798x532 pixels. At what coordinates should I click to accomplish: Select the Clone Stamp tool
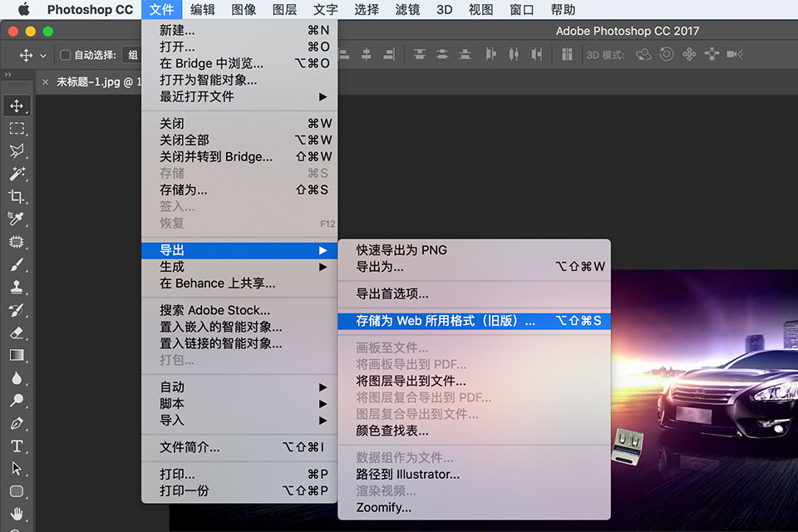(x=18, y=289)
